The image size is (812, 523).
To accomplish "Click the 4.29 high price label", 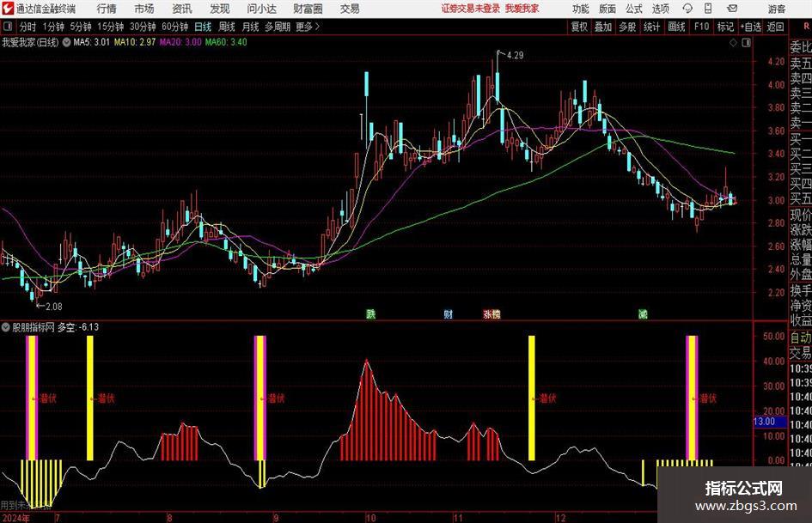I will pyautogui.click(x=516, y=56).
